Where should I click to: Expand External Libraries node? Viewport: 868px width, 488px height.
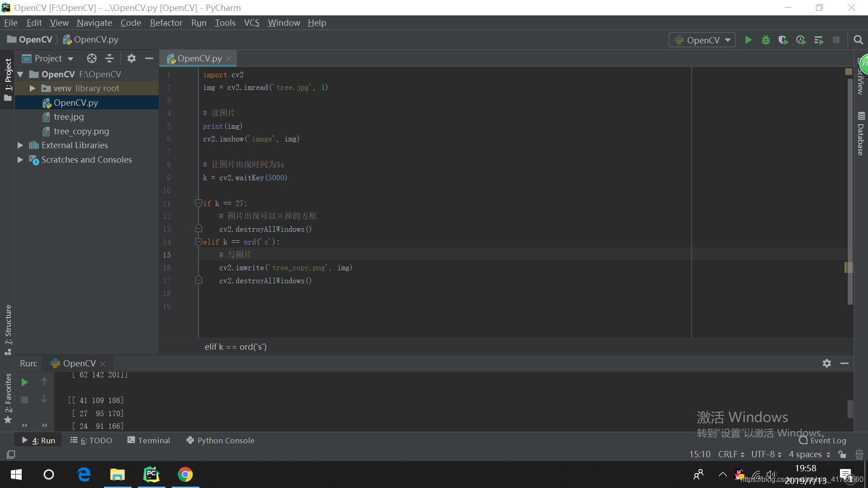click(x=20, y=145)
